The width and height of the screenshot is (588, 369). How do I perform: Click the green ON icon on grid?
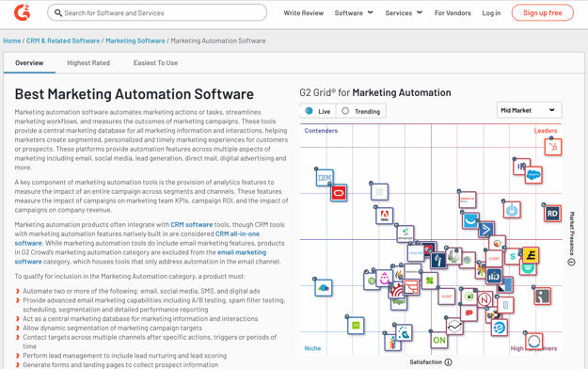coord(439,340)
